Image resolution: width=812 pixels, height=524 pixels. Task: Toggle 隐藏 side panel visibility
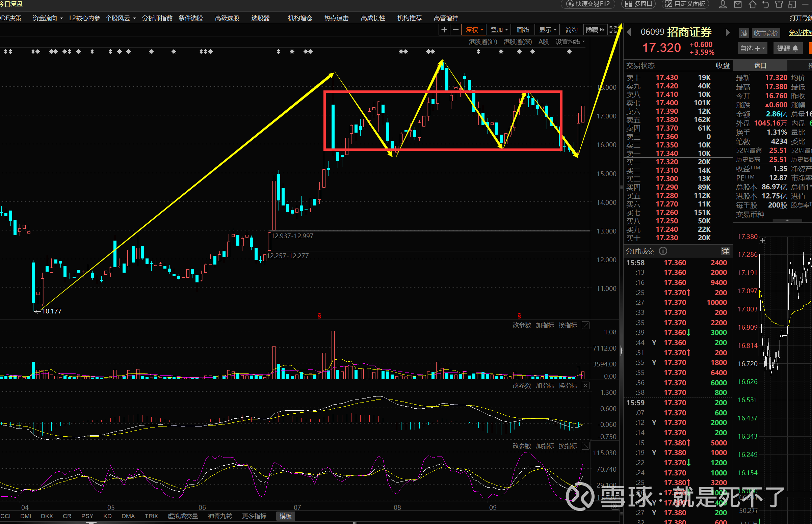[x=595, y=30]
